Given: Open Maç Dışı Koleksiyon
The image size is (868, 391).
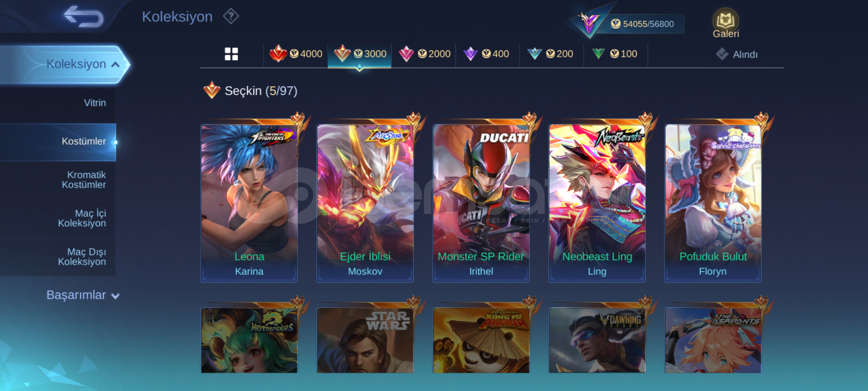Looking at the screenshot, I should click(x=82, y=257).
